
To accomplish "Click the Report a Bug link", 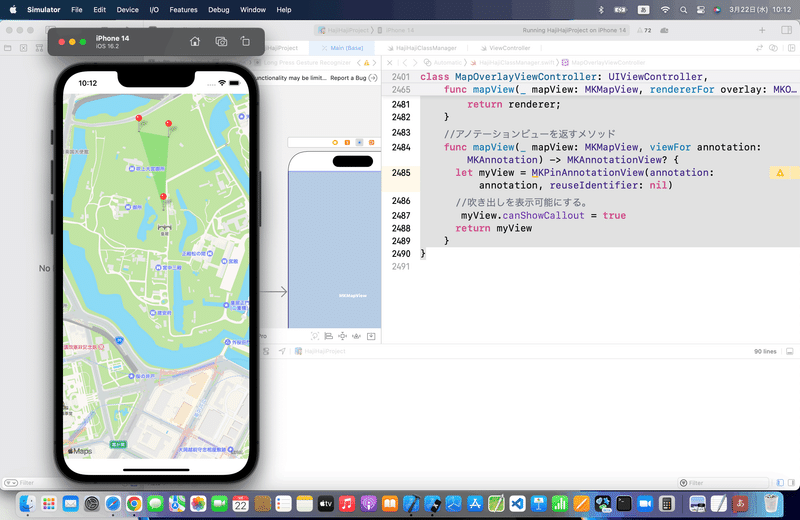I will [348, 78].
